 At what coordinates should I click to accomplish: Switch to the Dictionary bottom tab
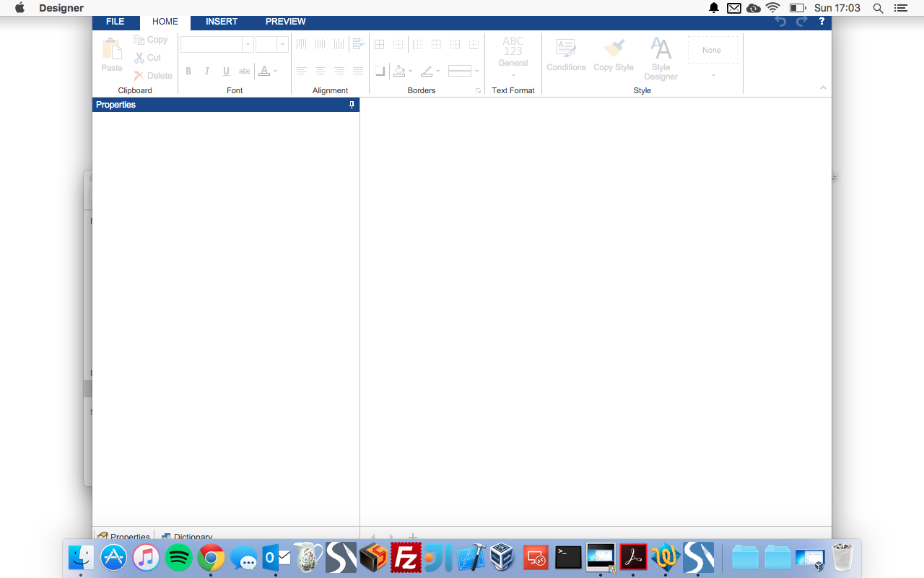tap(187, 538)
